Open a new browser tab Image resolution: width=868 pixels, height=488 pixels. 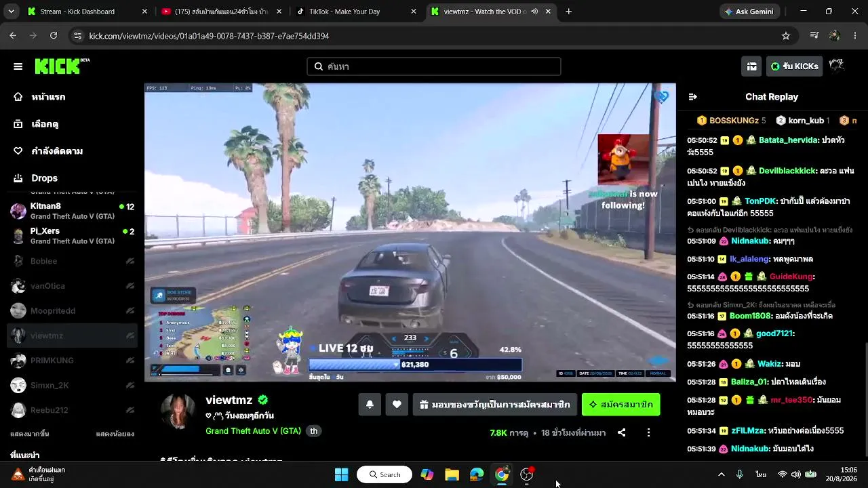pos(568,12)
